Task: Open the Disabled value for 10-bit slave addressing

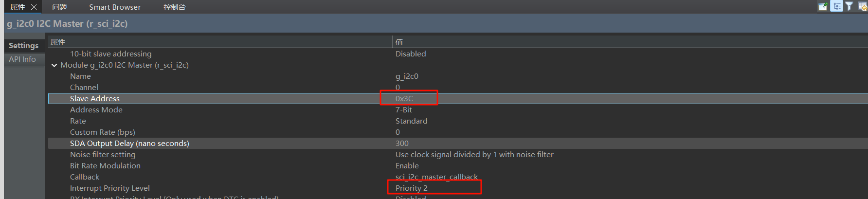Action: coord(411,54)
